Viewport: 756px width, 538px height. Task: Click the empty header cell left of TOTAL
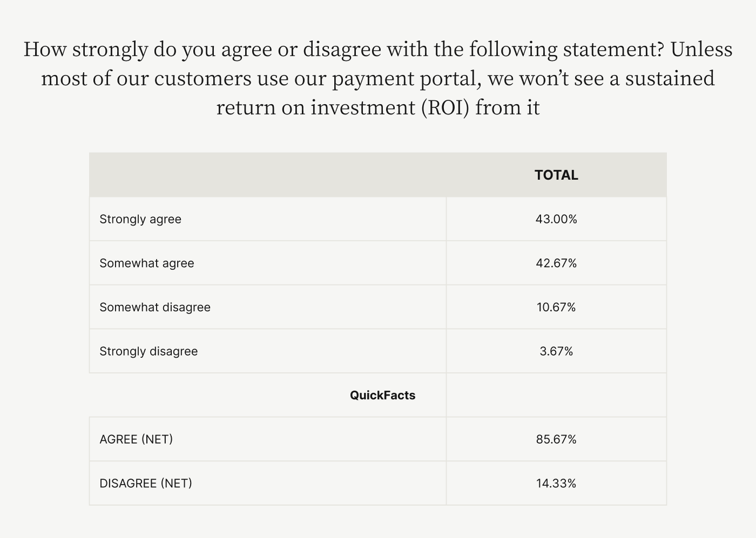[268, 175]
